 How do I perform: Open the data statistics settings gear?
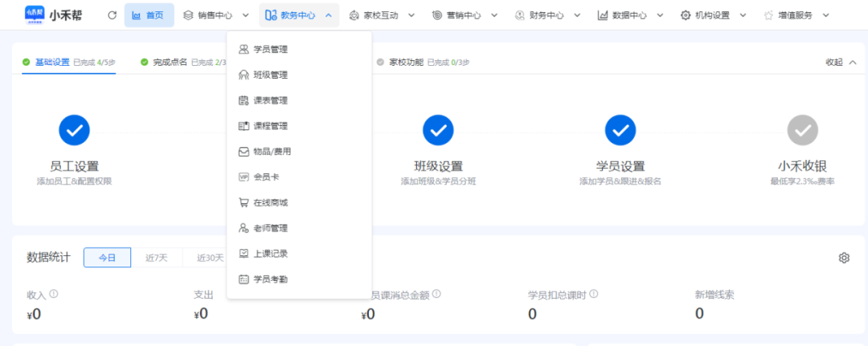pos(844,258)
